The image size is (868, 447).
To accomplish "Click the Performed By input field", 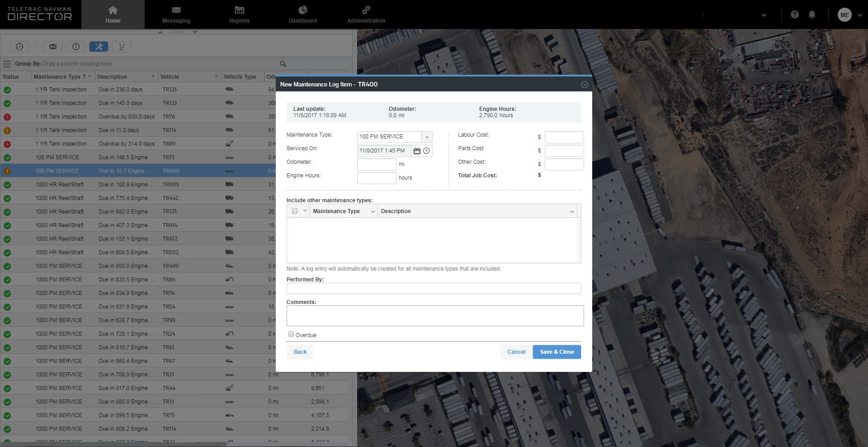I will [434, 289].
